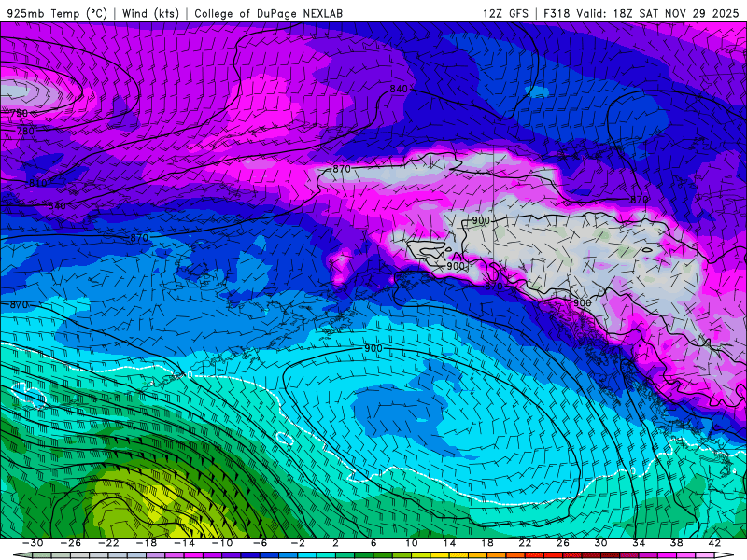Viewport: 747px width, 560px height.
Task: Click the '810' height contour label
Action: tap(38, 183)
